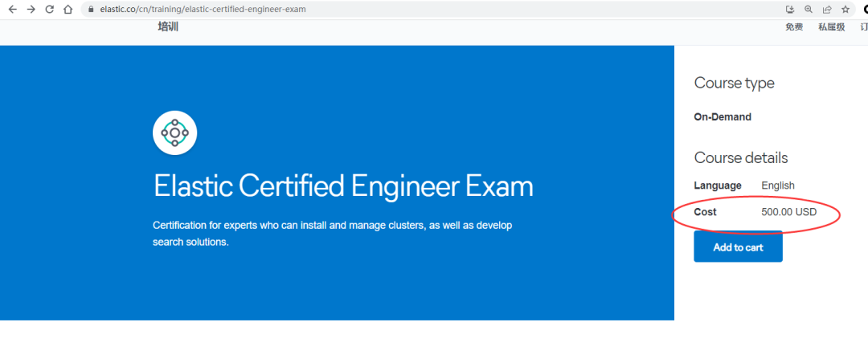Click the certification description paragraph
Image resolution: width=868 pixels, height=363 pixels.
pyautogui.click(x=333, y=234)
